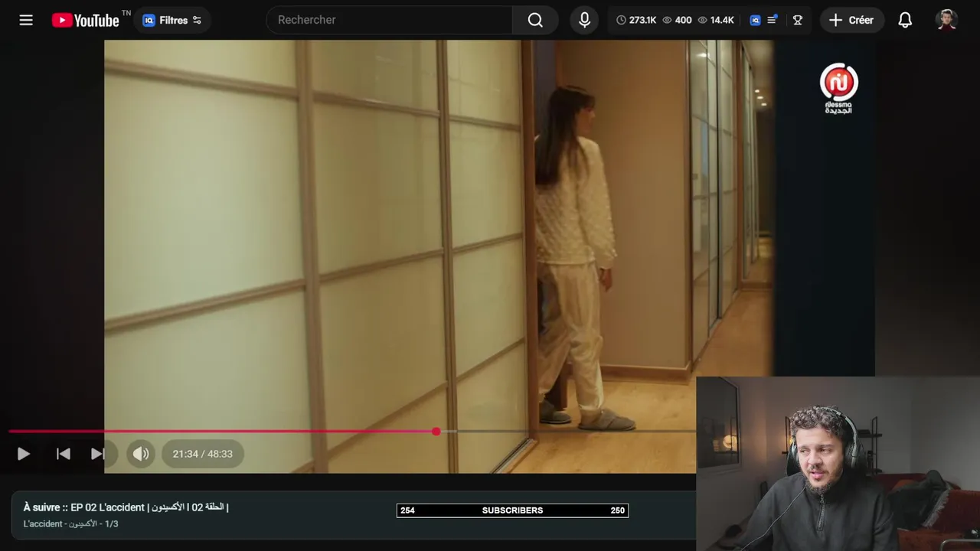The width and height of the screenshot is (980, 551).
Task: Click the Rechercher search field
Action: click(x=390, y=20)
